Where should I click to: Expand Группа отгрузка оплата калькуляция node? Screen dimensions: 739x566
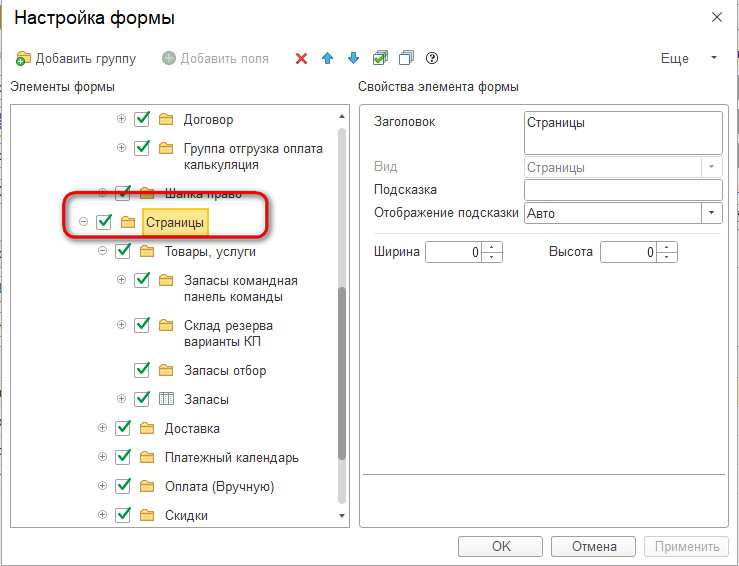coord(121,148)
